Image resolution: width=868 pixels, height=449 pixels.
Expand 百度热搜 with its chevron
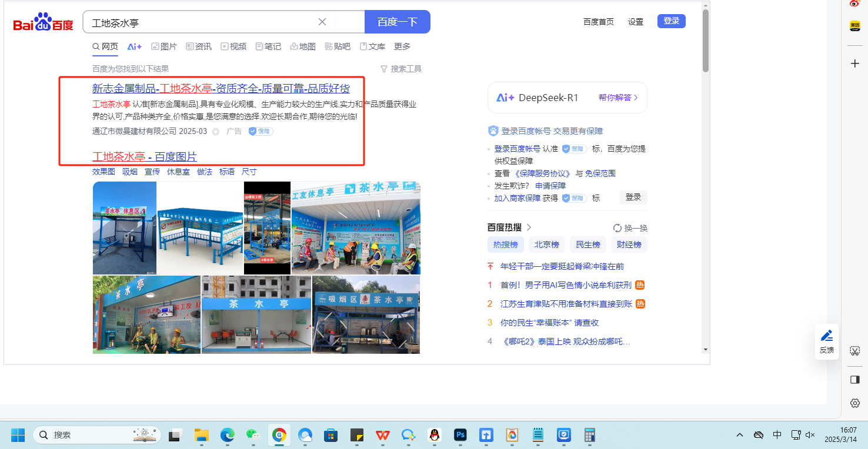[529, 227]
